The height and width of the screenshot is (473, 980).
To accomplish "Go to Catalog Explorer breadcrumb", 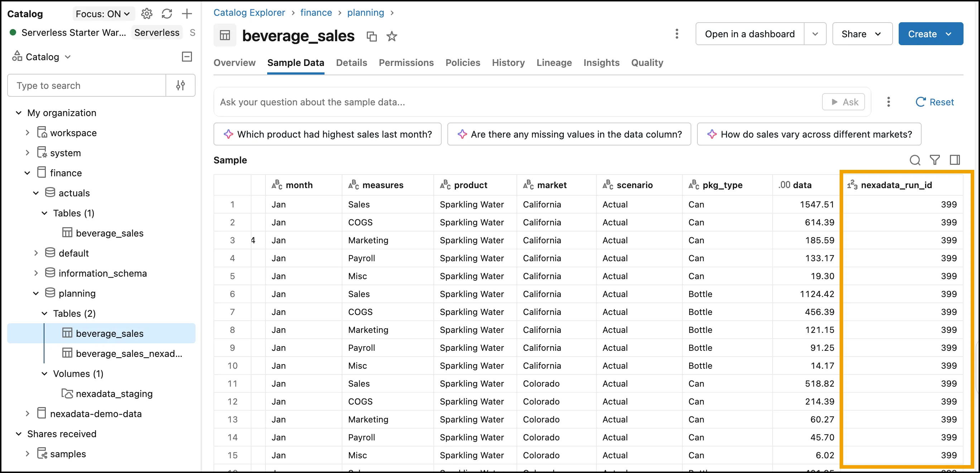I will point(249,13).
